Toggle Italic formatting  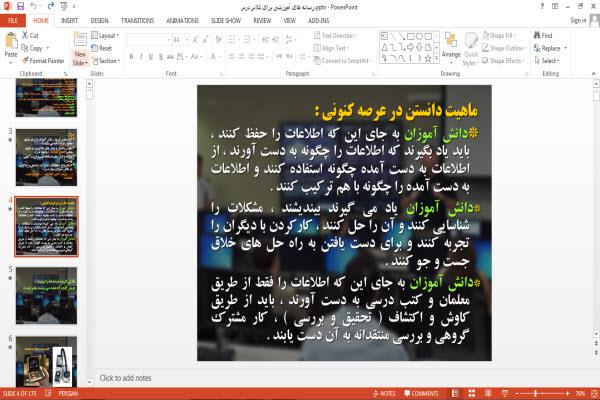click(141, 57)
